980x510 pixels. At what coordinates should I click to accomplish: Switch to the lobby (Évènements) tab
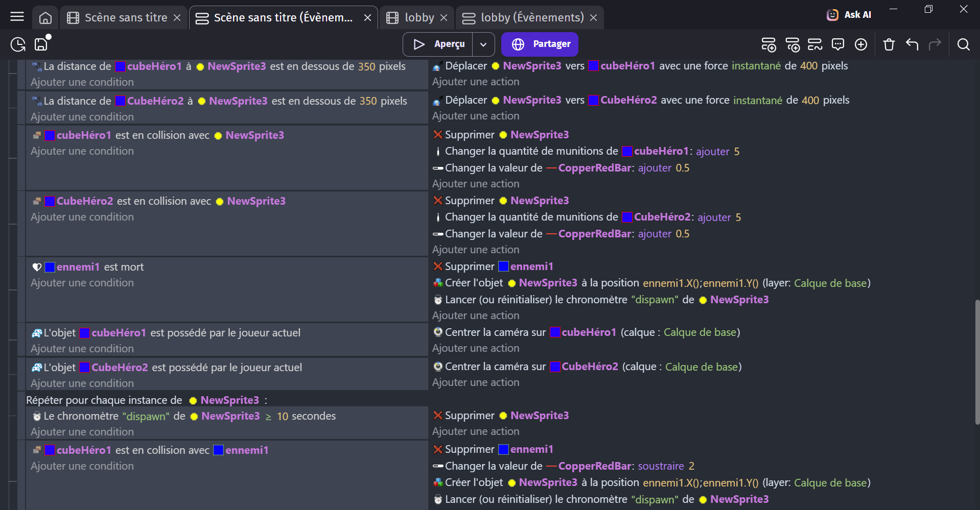pyautogui.click(x=531, y=18)
